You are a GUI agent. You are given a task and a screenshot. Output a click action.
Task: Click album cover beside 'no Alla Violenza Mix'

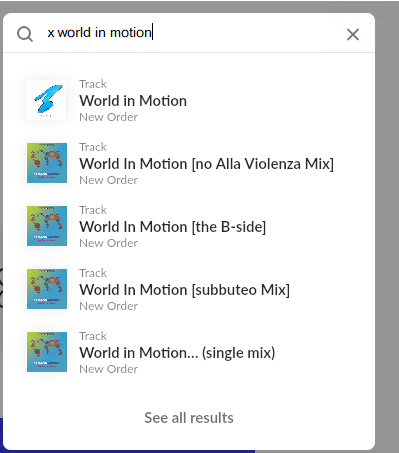click(x=47, y=163)
